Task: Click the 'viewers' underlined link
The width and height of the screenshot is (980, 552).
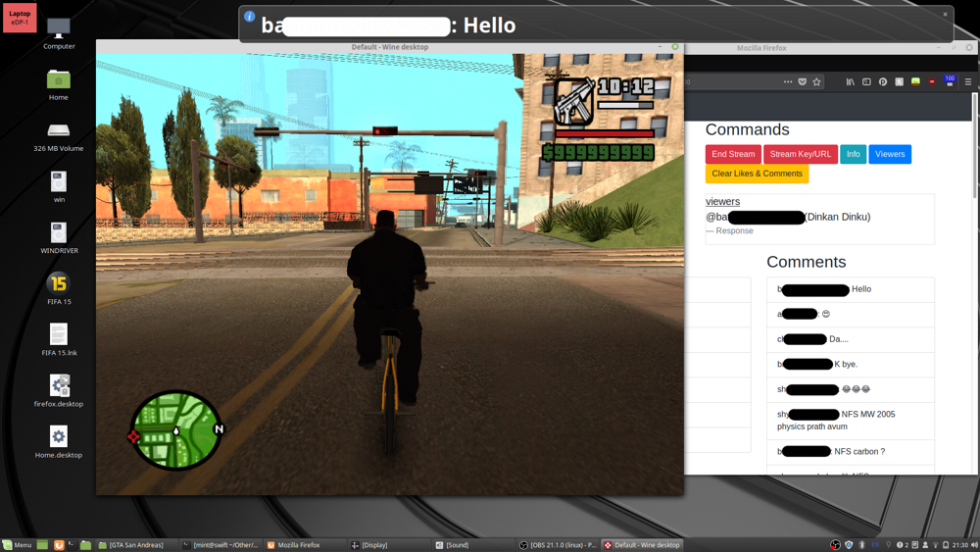Action: (x=722, y=201)
